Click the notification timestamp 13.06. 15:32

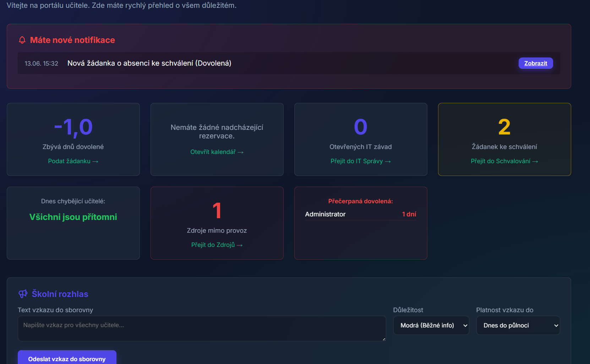pos(41,64)
